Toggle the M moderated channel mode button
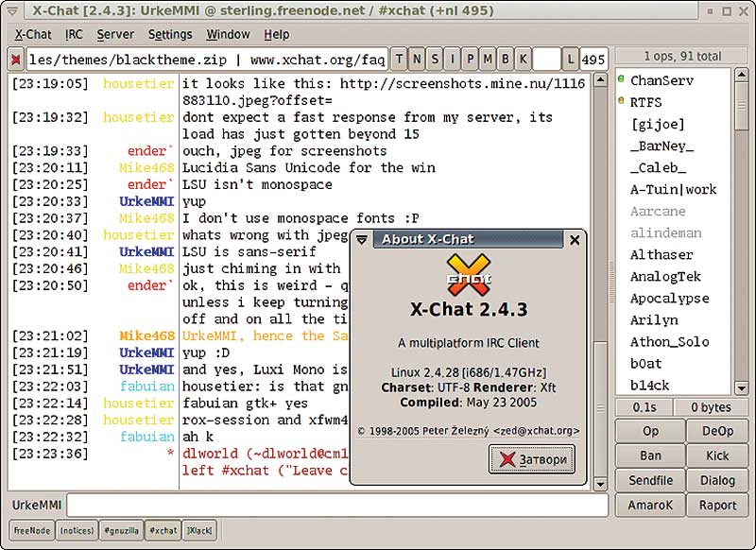The image size is (756, 550). coord(488,59)
